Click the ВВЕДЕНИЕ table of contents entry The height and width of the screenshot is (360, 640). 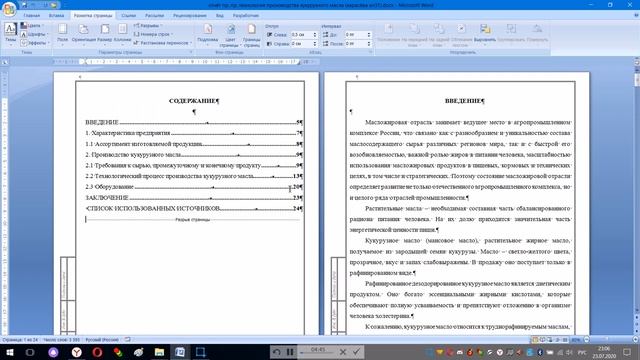(x=194, y=122)
